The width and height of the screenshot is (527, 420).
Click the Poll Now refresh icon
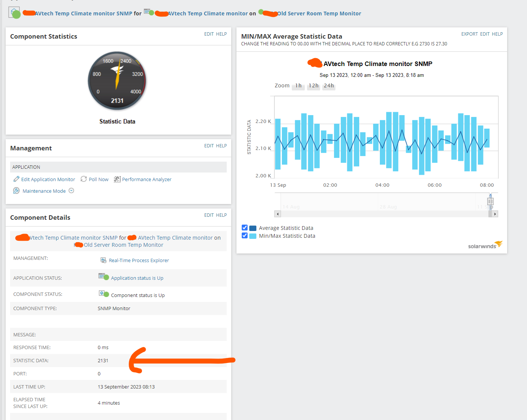click(84, 179)
